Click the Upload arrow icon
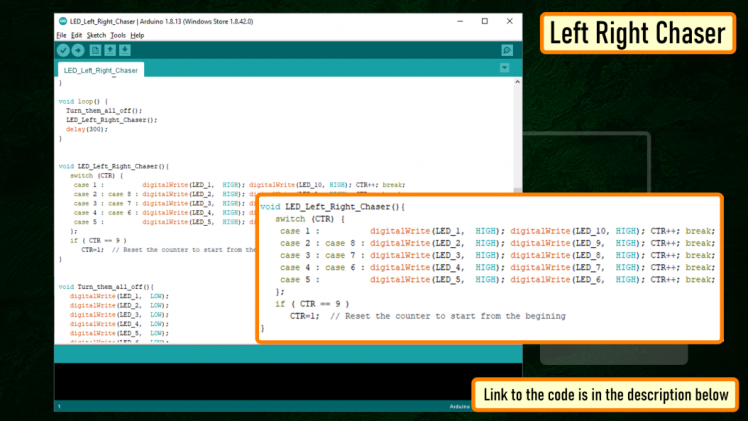This screenshot has height=421, width=748. [x=78, y=50]
